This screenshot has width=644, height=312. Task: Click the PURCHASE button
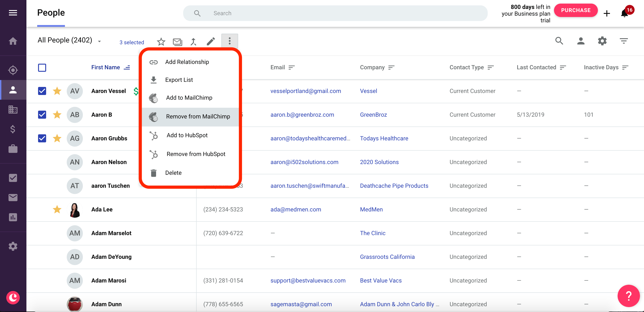coord(576,10)
